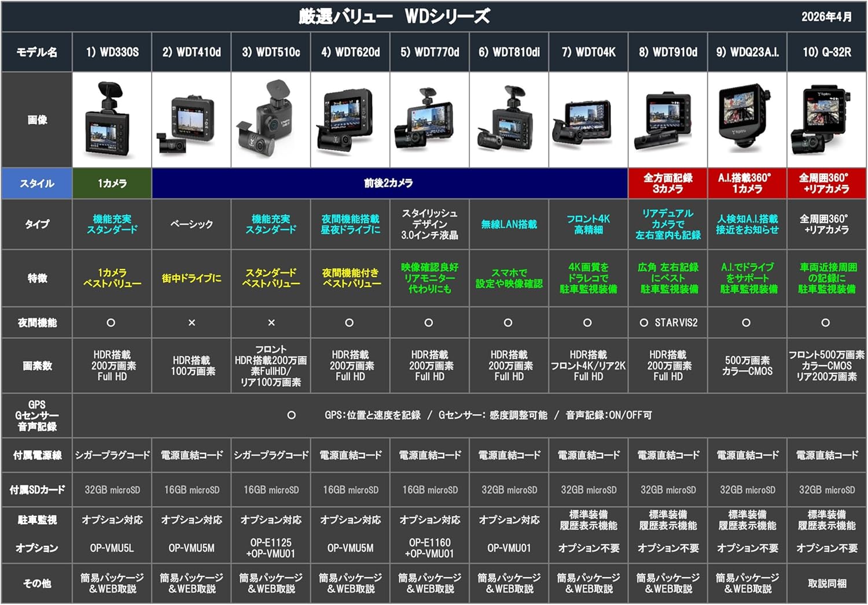
Task: Click the '無線LAN搭載' type cell
Action: click(x=509, y=224)
